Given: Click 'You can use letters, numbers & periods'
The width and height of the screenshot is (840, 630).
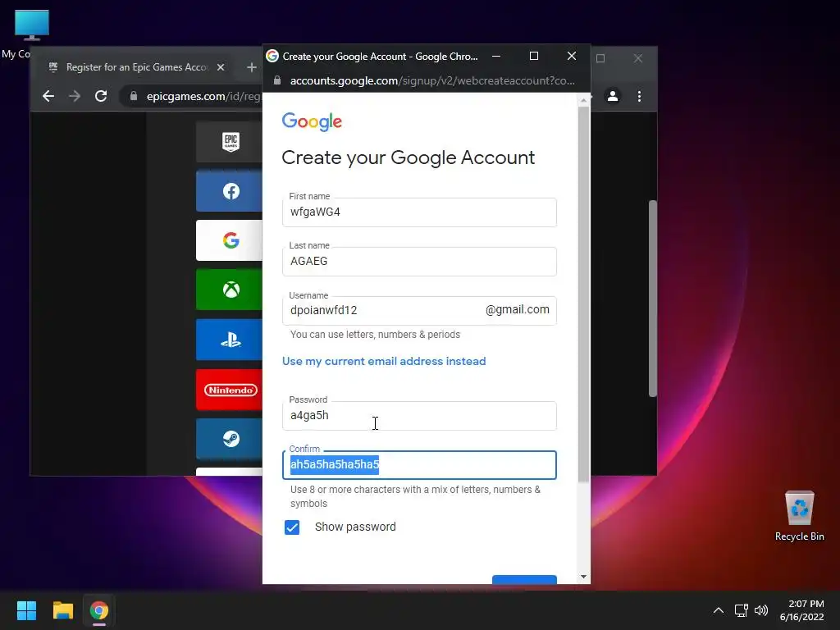Looking at the screenshot, I should [375, 335].
